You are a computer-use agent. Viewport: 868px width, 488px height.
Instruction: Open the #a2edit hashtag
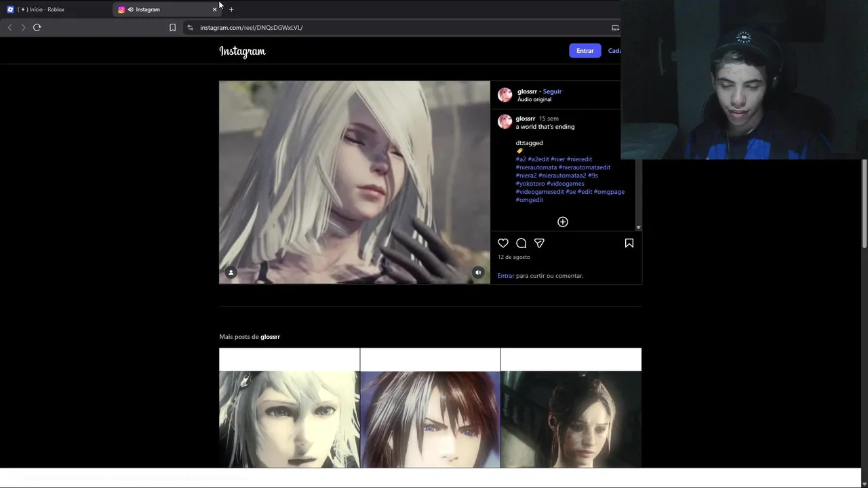(x=538, y=159)
